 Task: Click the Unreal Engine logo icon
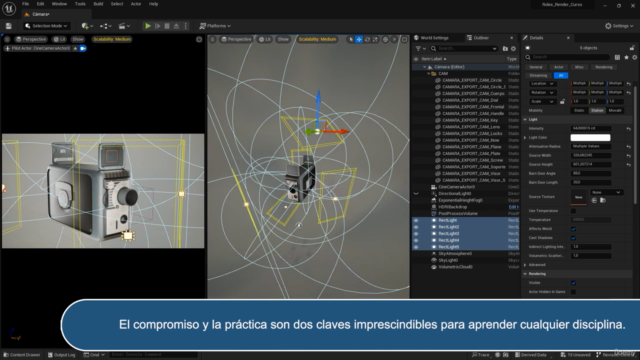pyautogui.click(x=9, y=8)
